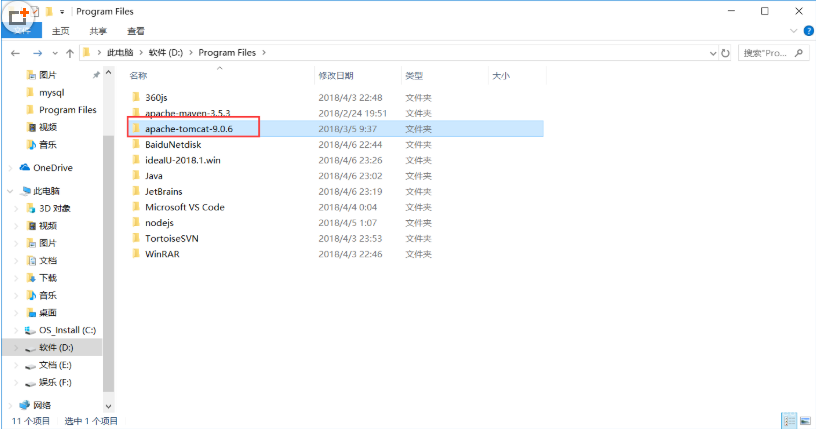Go up one folder level

(x=70, y=53)
